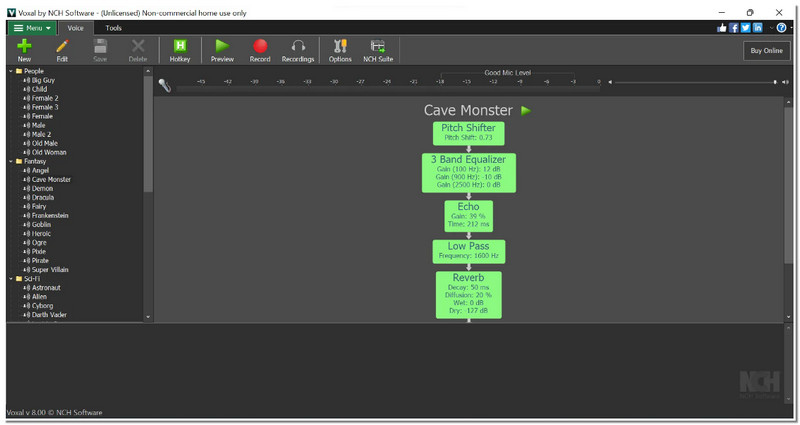Click the Fantasy folder label

pos(35,161)
